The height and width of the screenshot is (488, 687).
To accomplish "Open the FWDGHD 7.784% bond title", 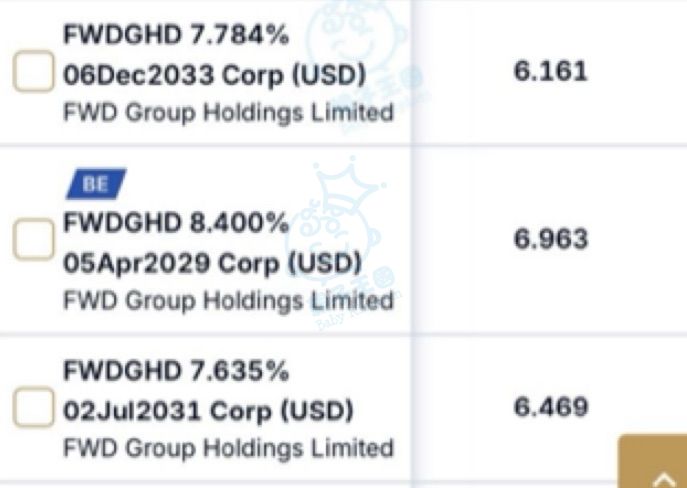I will (x=176, y=35).
